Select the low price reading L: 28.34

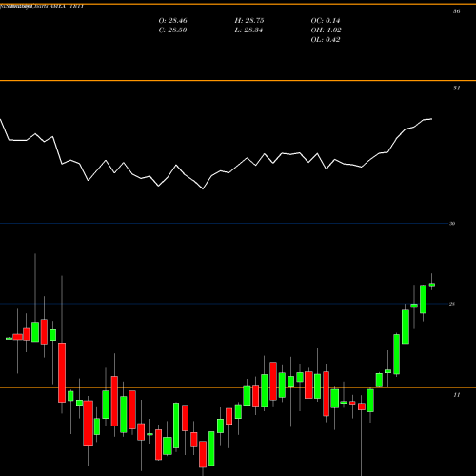pos(249,30)
